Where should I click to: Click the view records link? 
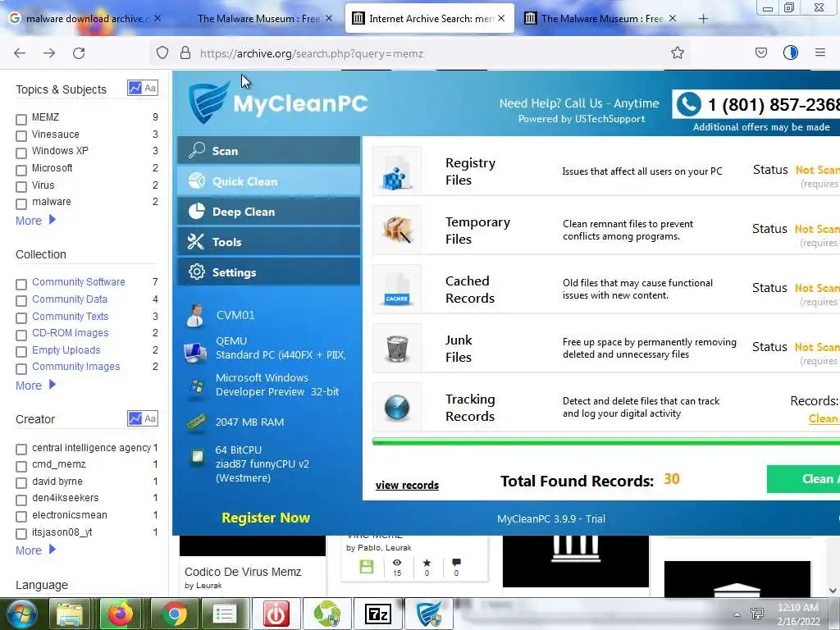(x=407, y=485)
